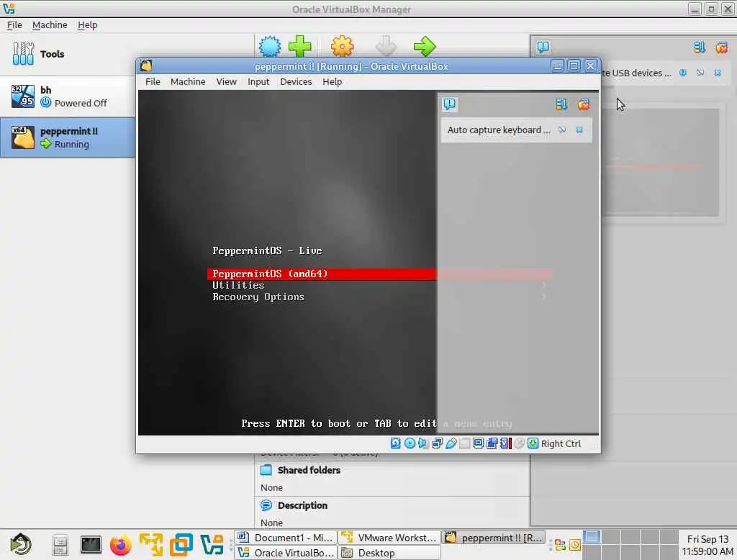Click the Preferences badge icon in Manager toolbar
Image resolution: width=737 pixels, height=560 pixels.
coord(270,47)
